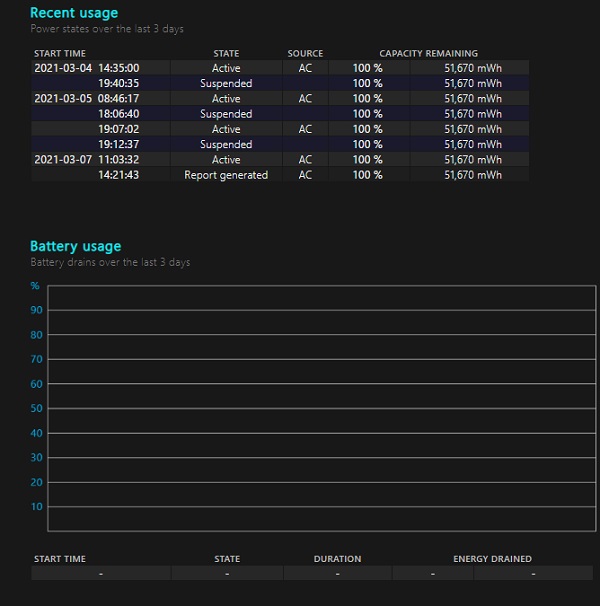Click the DURATION column header
600x606 pixels.
[x=337, y=558]
